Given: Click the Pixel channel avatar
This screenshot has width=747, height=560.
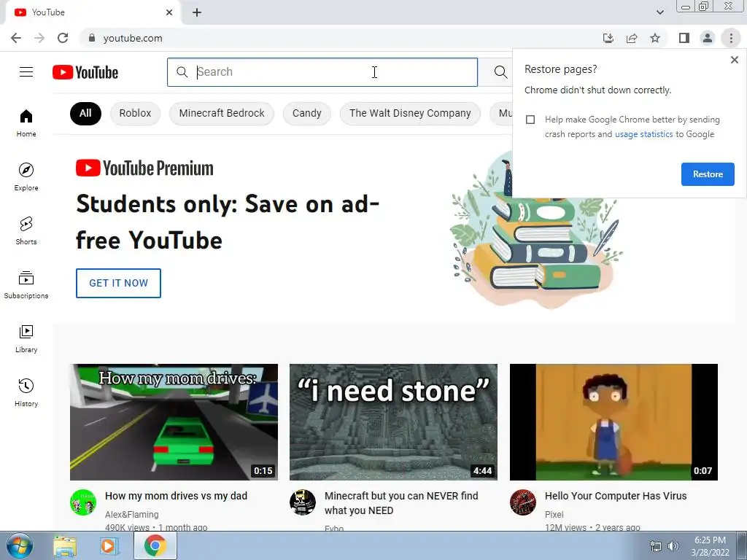Looking at the screenshot, I should (522, 502).
